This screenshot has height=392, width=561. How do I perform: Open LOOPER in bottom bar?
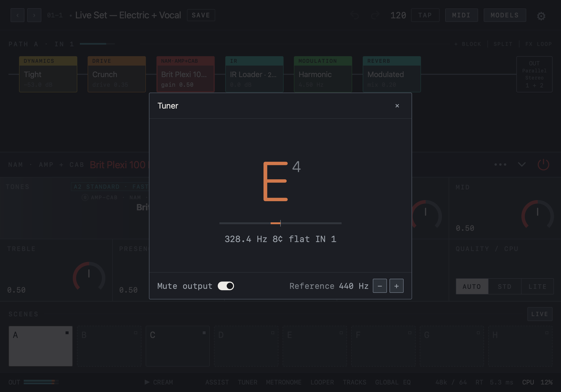coord(322,382)
